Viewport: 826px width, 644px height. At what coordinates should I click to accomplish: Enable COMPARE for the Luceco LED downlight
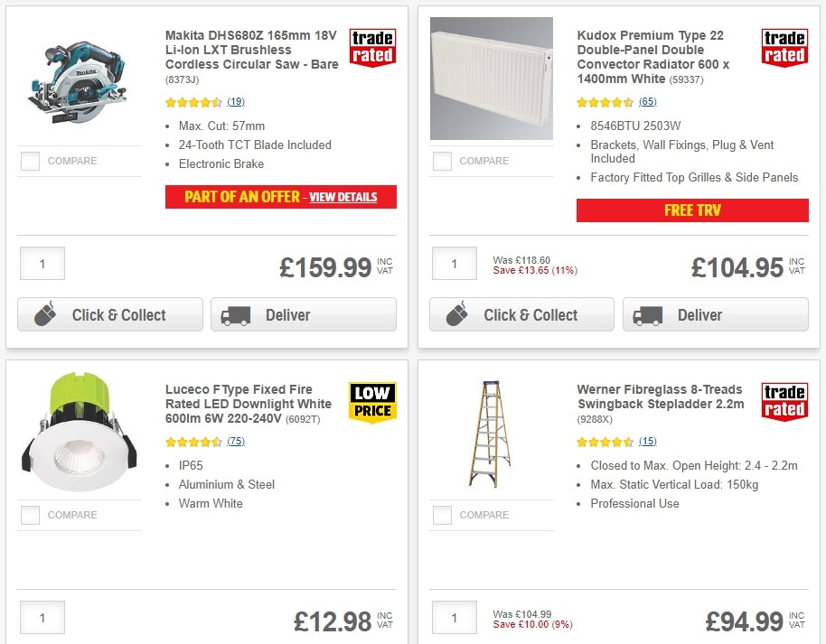pyautogui.click(x=30, y=515)
